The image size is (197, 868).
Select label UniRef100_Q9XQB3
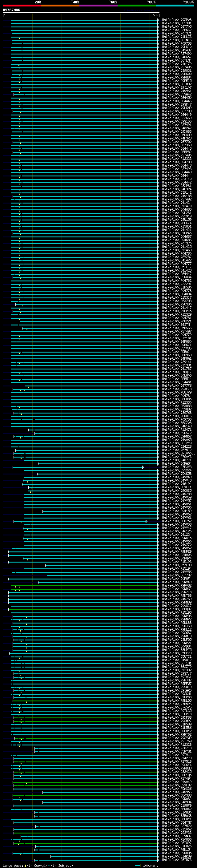pyautogui.click(x=177, y=132)
